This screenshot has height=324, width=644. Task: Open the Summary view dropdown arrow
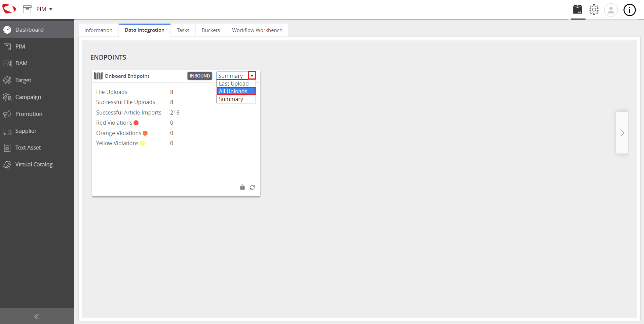pyautogui.click(x=252, y=76)
